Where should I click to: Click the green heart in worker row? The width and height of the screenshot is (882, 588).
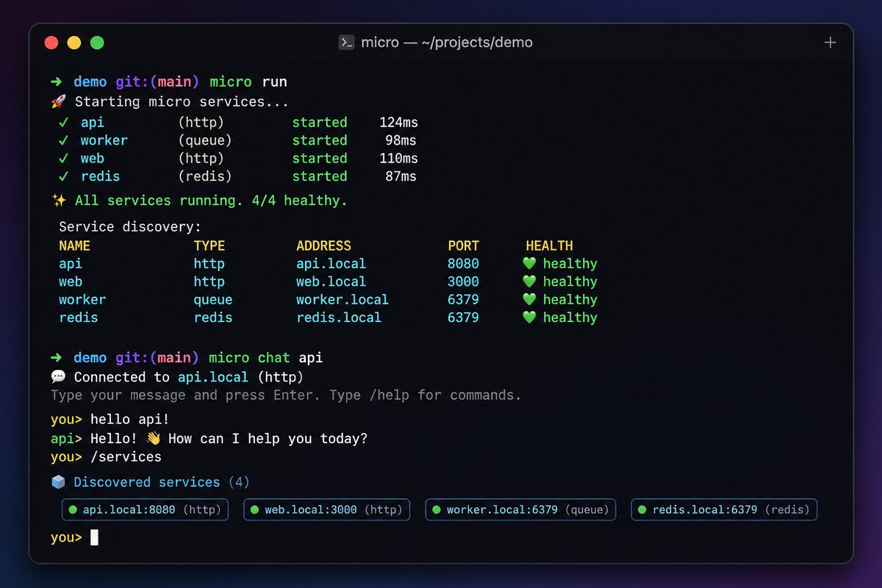coord(529,300)
